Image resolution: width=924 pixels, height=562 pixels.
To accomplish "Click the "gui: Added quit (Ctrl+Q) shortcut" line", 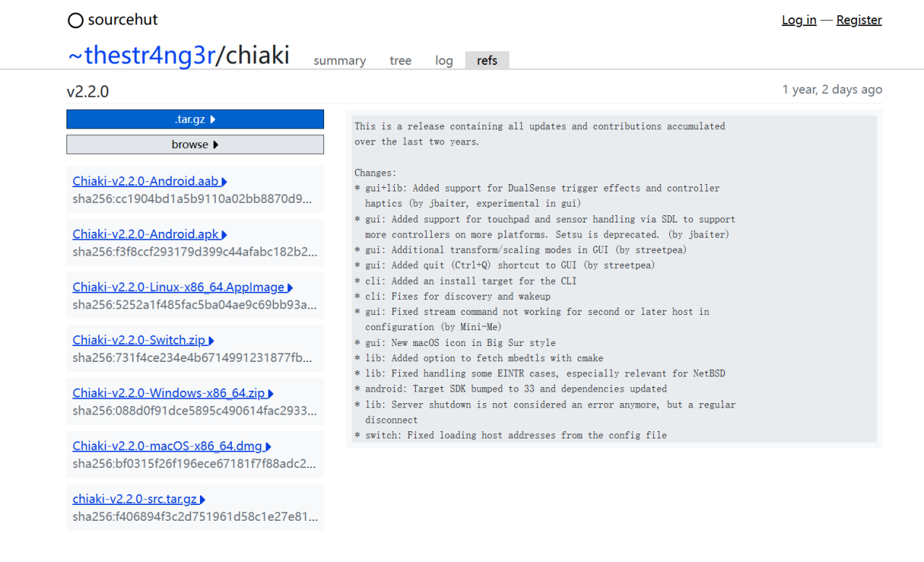I will tap(505, 265).
